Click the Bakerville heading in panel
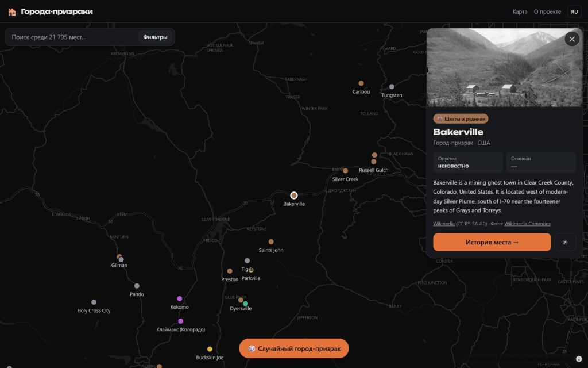This screenshot has height=368, width=588. [x=458, y=132]
